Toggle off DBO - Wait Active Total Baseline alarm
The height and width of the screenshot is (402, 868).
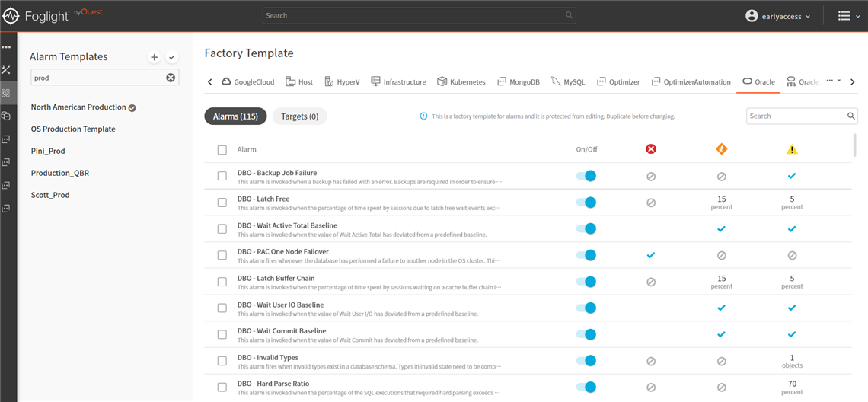click(586, 228)
